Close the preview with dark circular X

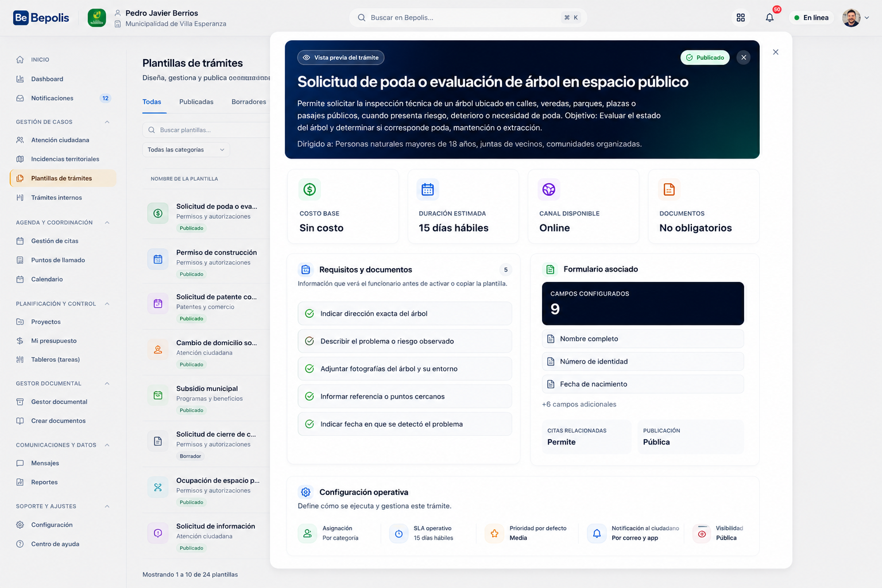744,57
